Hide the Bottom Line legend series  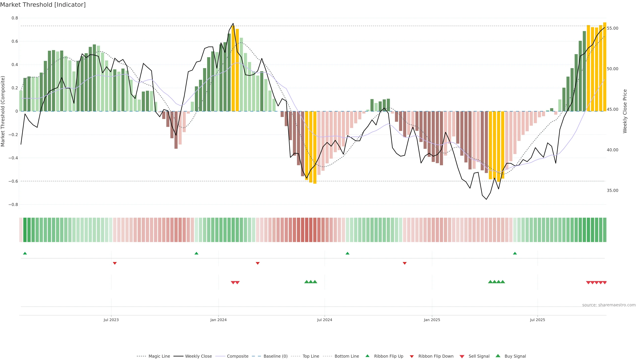tap(346, 356)
